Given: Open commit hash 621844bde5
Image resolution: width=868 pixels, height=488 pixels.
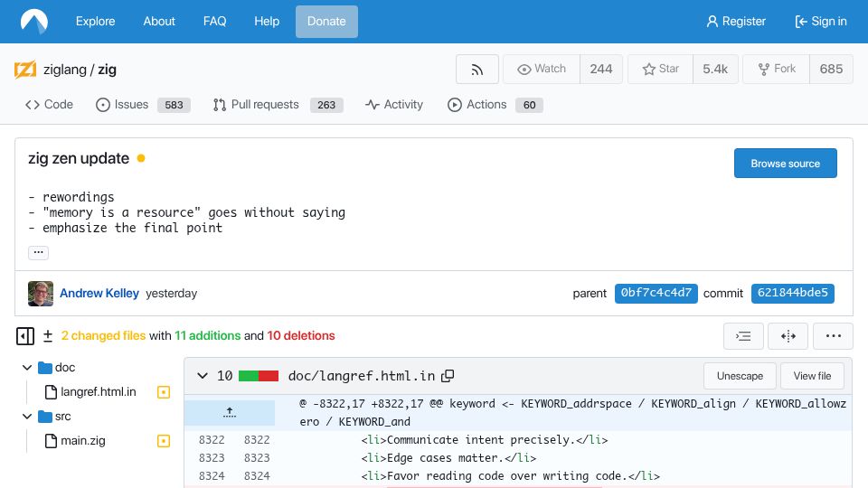Looking at the screenshot, I should [793, 293].
